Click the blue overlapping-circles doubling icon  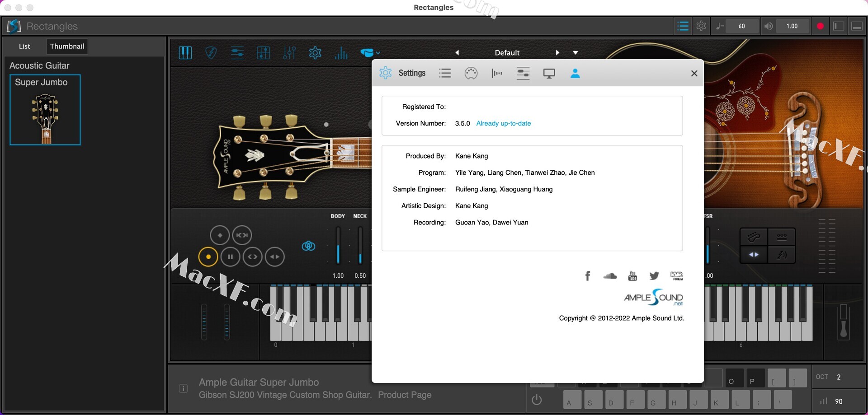309,246
